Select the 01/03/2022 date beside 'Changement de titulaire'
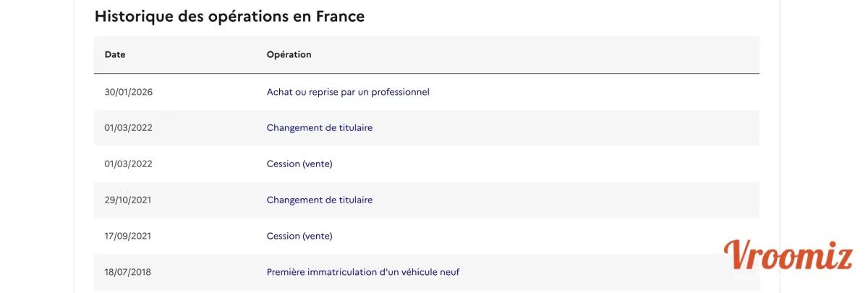This screenshot has width=868, height=293. tap(129, 128)
